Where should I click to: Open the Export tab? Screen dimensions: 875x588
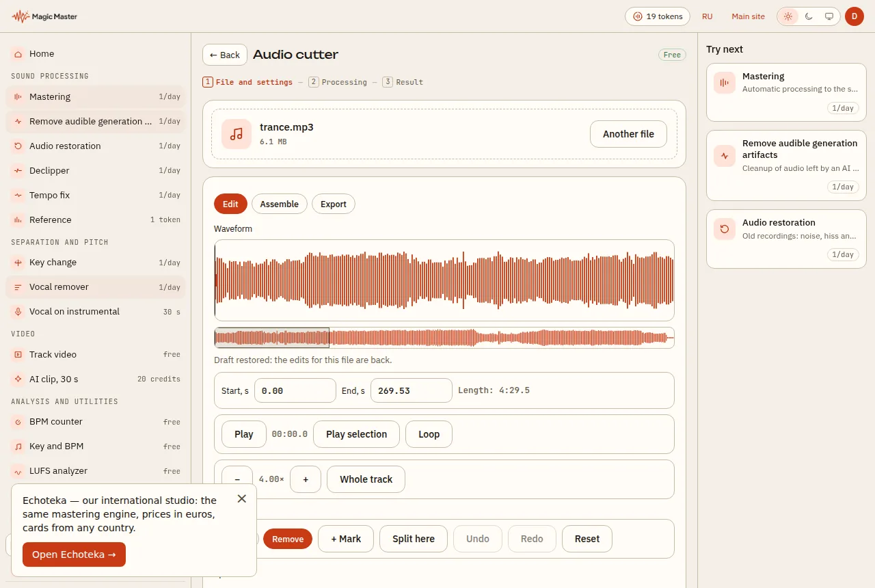(334, 204)
